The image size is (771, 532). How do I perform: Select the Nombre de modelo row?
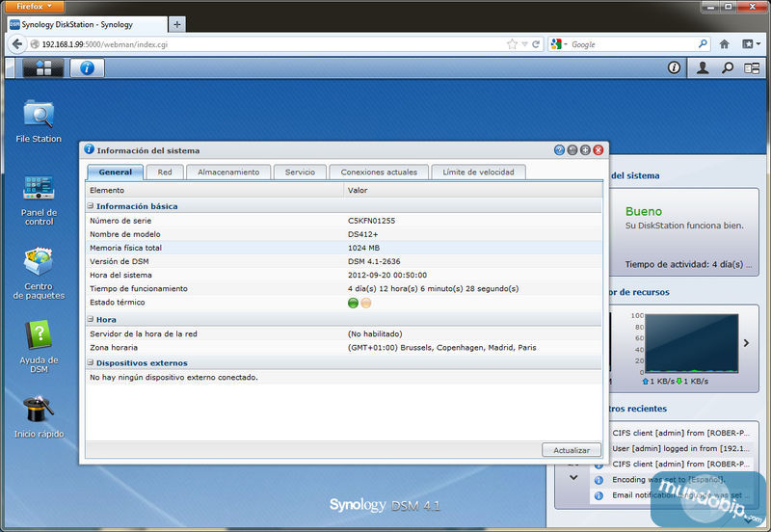(x=343, y=234)
